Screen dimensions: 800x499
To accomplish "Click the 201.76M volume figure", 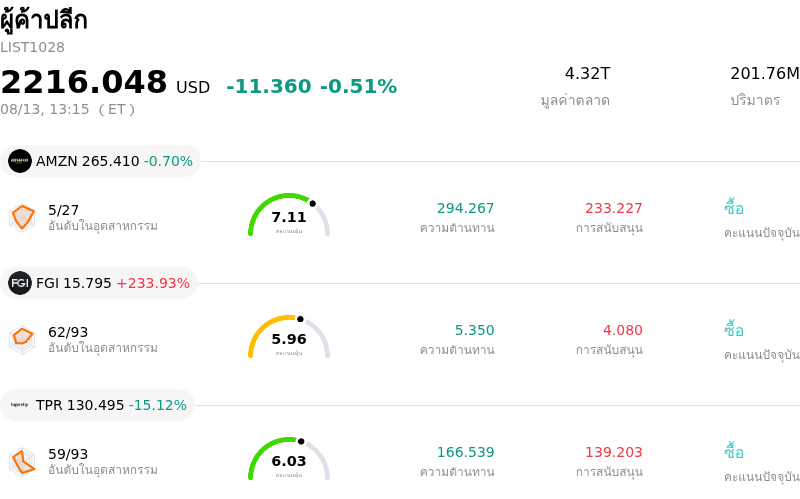I will 765,73.
